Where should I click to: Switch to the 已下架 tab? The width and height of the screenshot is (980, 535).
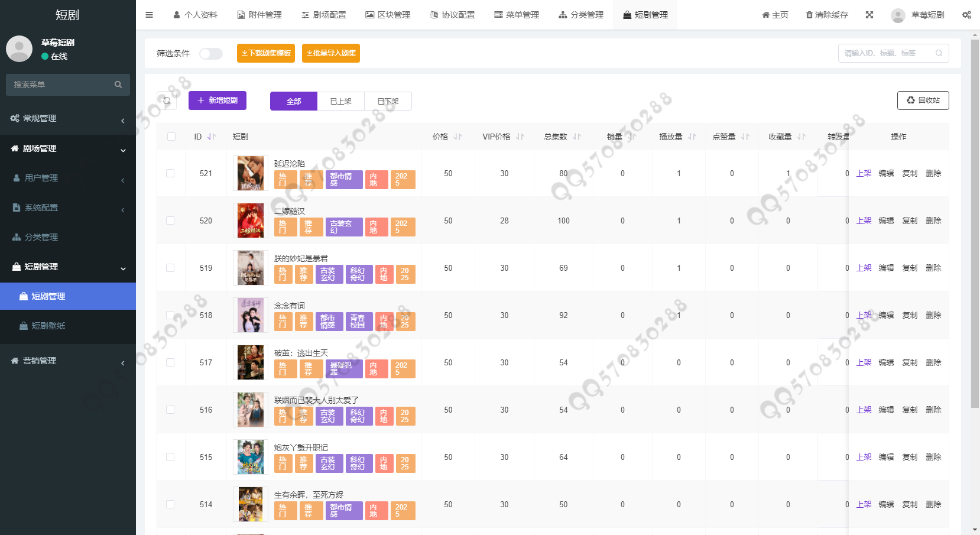(388, 100)
